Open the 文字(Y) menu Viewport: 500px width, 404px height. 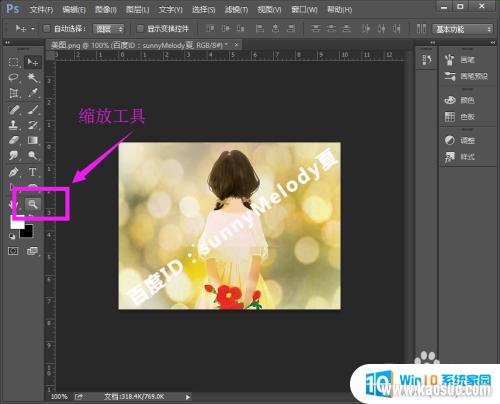point(170,10)
